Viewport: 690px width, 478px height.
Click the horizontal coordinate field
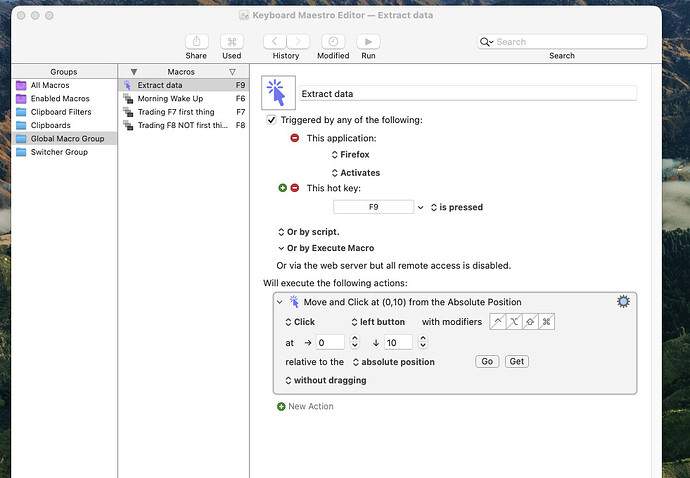(330, 342)
